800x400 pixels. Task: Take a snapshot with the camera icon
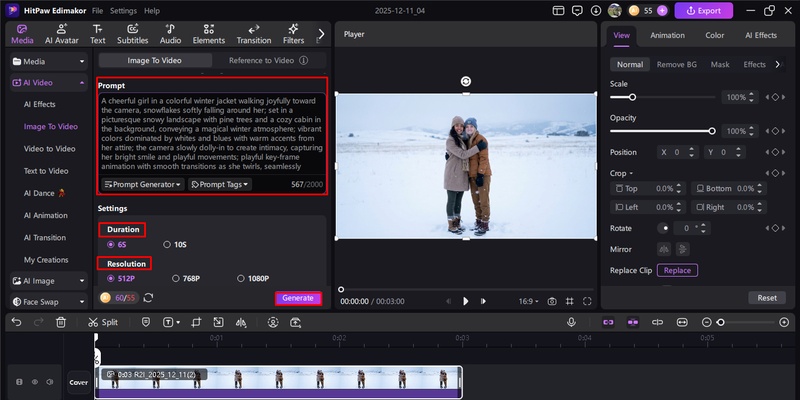point(551,301)
